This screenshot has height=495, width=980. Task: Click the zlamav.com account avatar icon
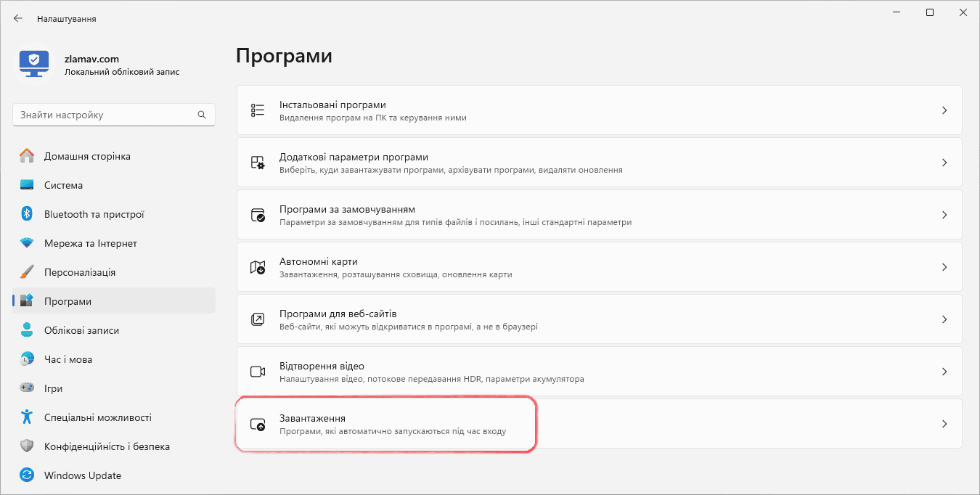[34, 65]
